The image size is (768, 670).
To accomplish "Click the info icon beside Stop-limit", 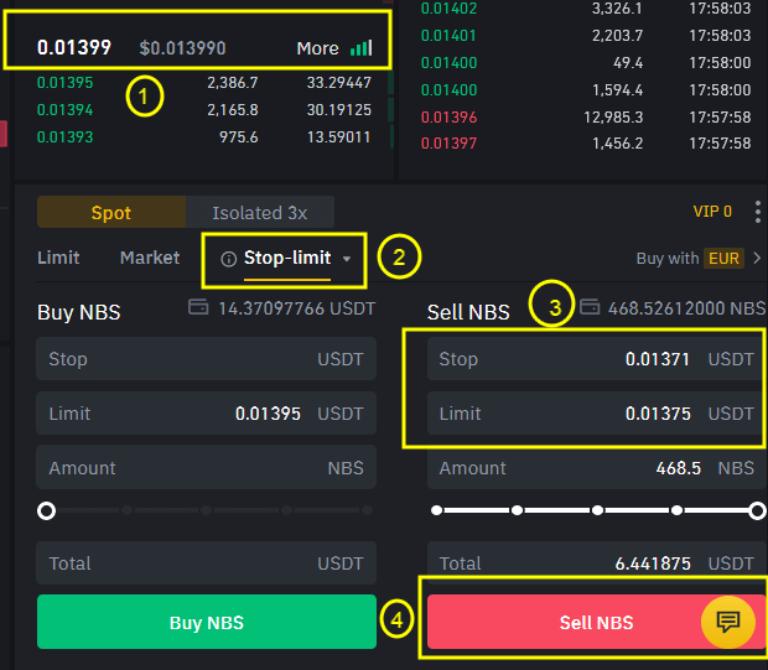I will click(229, 259).
